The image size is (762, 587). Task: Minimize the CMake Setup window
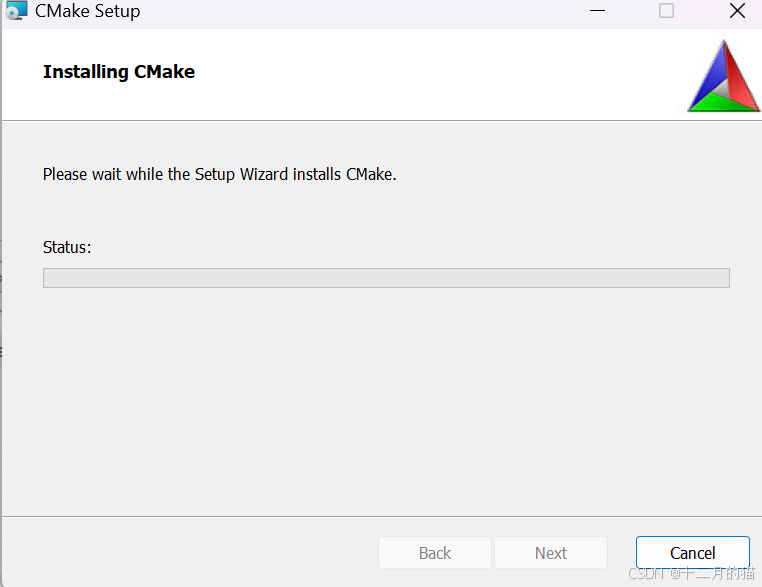point(597,10)
